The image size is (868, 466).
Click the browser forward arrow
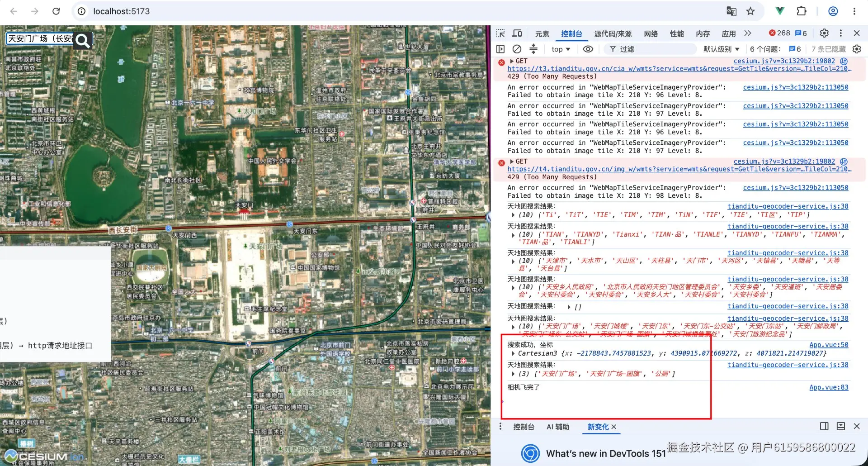pos(35,11)
